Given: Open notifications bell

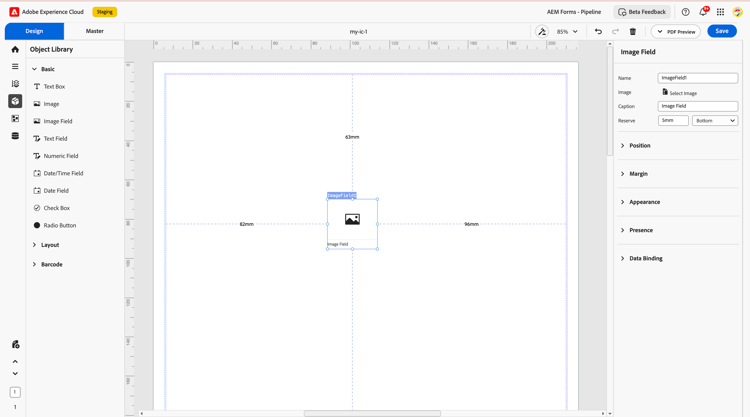Looking at the screenshot, I should [703, 12].
